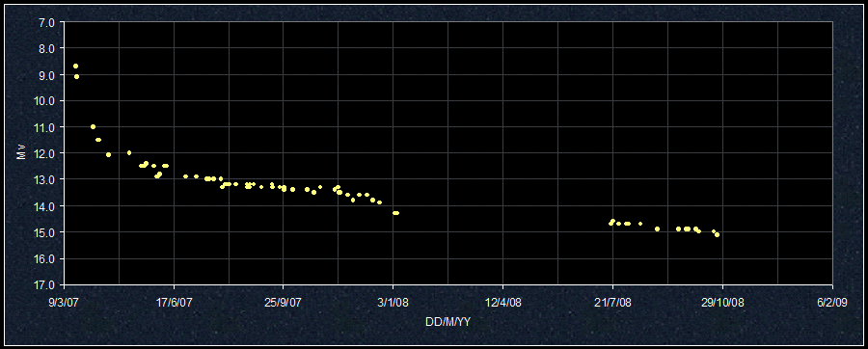Select the isolated data point above 3/1/08
This screenshot has height=349, width=868.
click(395, 213)
